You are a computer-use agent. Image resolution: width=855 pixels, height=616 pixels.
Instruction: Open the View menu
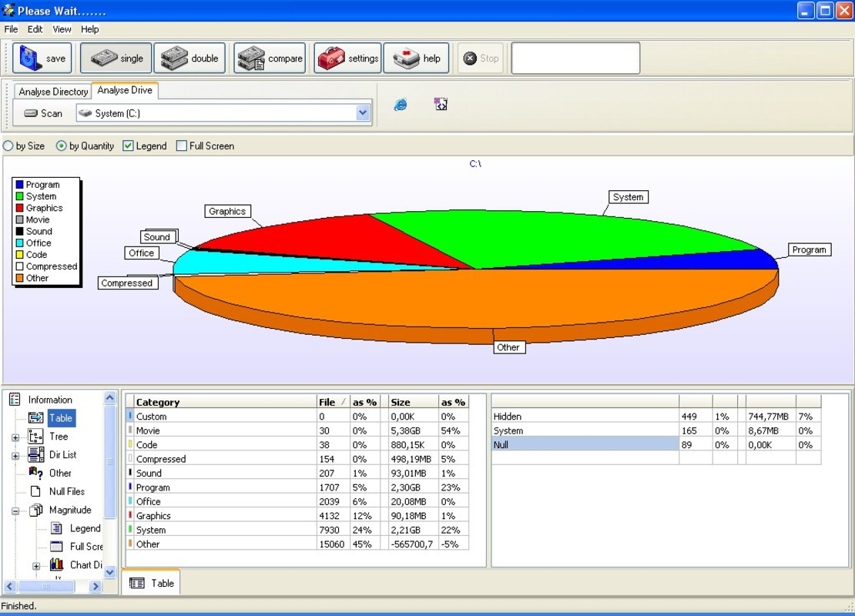point(62,29)
